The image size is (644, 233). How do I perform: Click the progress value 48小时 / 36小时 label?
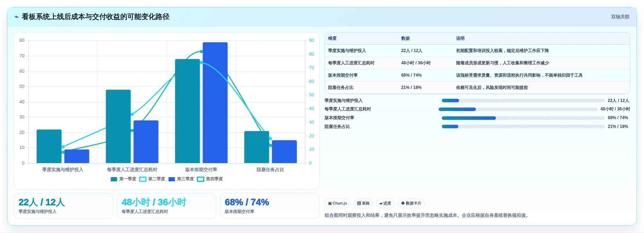point(615,109)
